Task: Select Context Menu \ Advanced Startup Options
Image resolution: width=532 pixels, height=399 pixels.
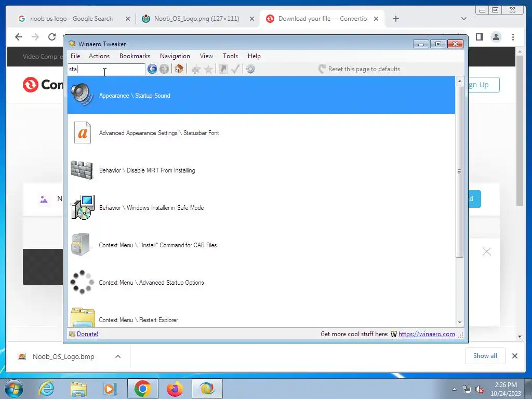Action: 261,282
